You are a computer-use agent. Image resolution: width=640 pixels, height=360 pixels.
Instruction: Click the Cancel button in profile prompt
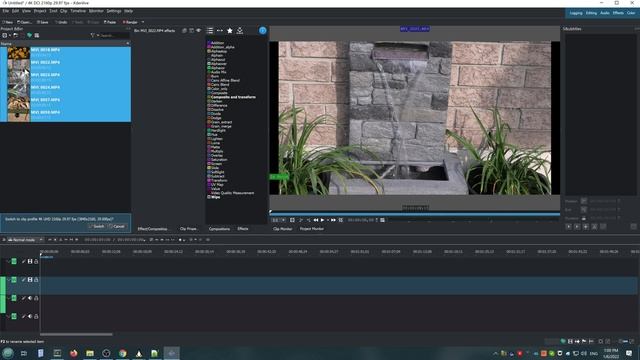(118, 226)
